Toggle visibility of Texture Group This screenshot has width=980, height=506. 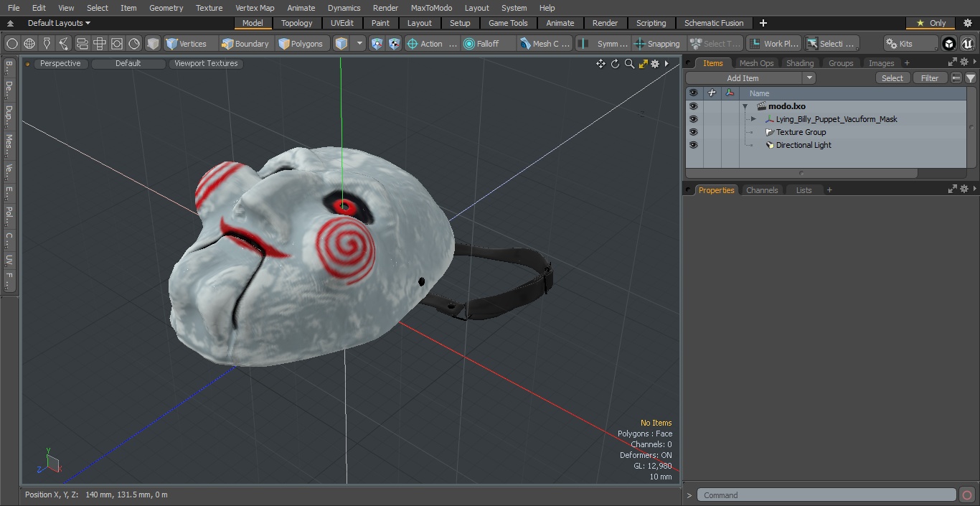point(693,132)
